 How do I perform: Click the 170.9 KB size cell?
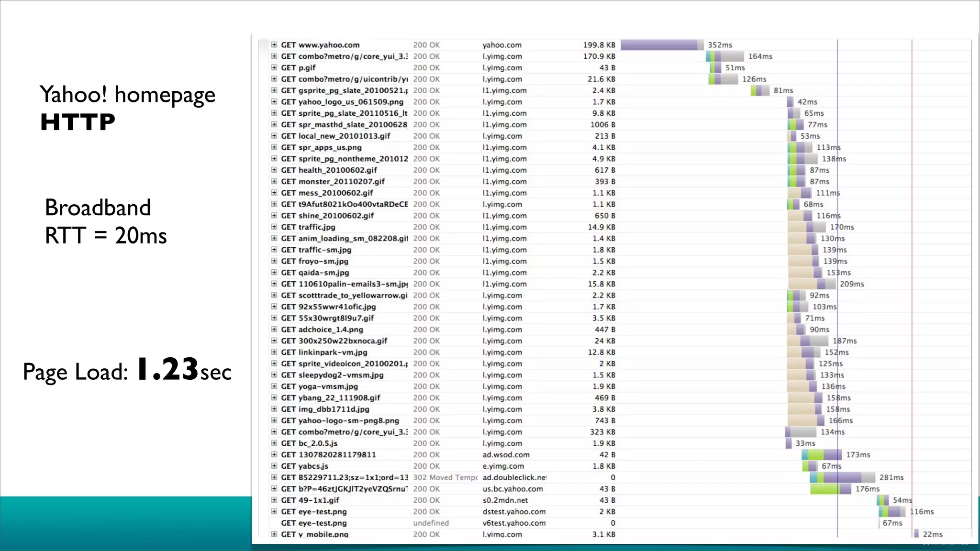point(599,56)
